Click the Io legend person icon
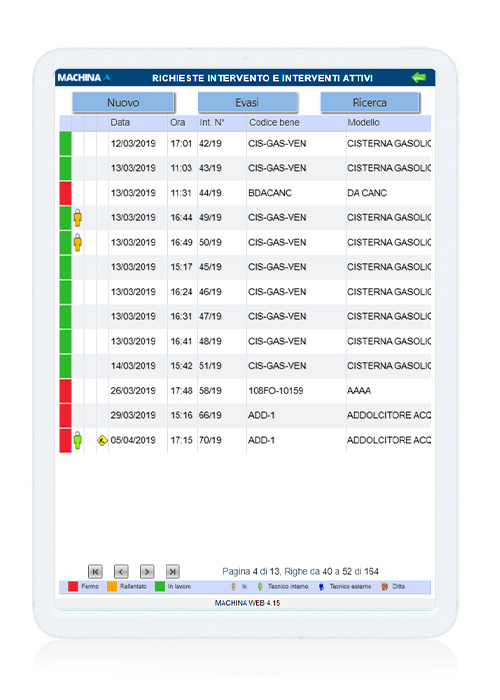The image size is (500, 700). 233,587
